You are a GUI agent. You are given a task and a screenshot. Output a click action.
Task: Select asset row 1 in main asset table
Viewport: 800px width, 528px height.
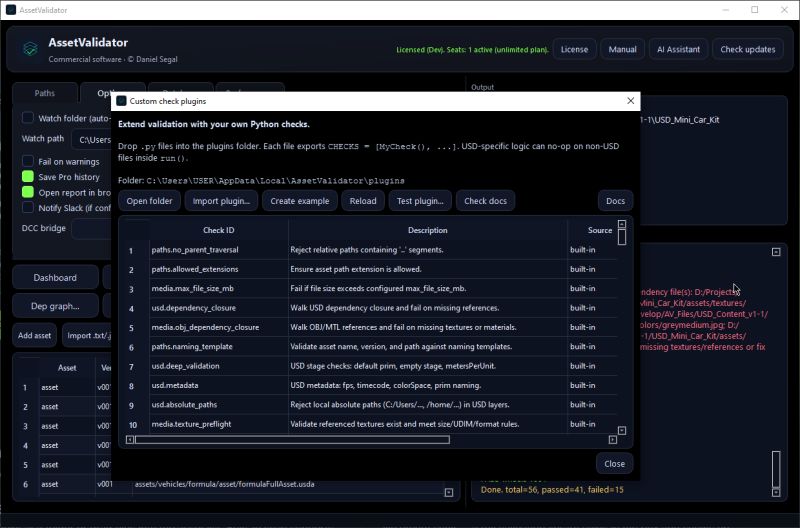(65, 387)
